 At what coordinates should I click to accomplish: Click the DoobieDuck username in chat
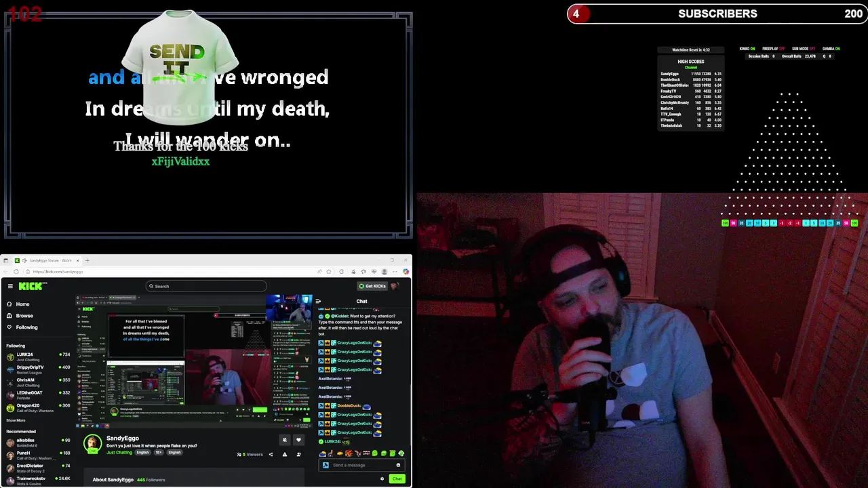point(350,405)
